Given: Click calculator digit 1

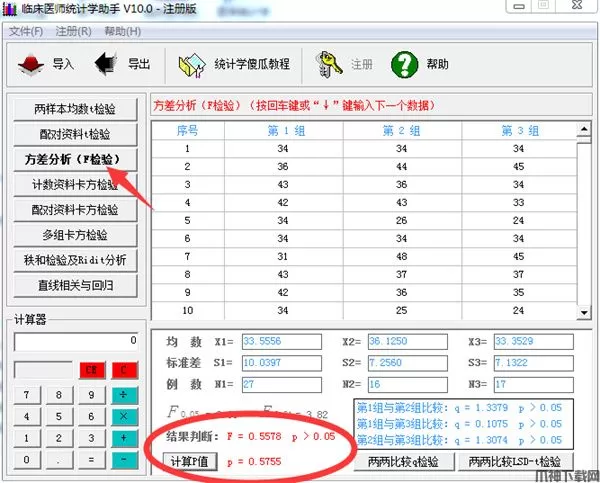Looking at the screenshot, I should (27, 438).
